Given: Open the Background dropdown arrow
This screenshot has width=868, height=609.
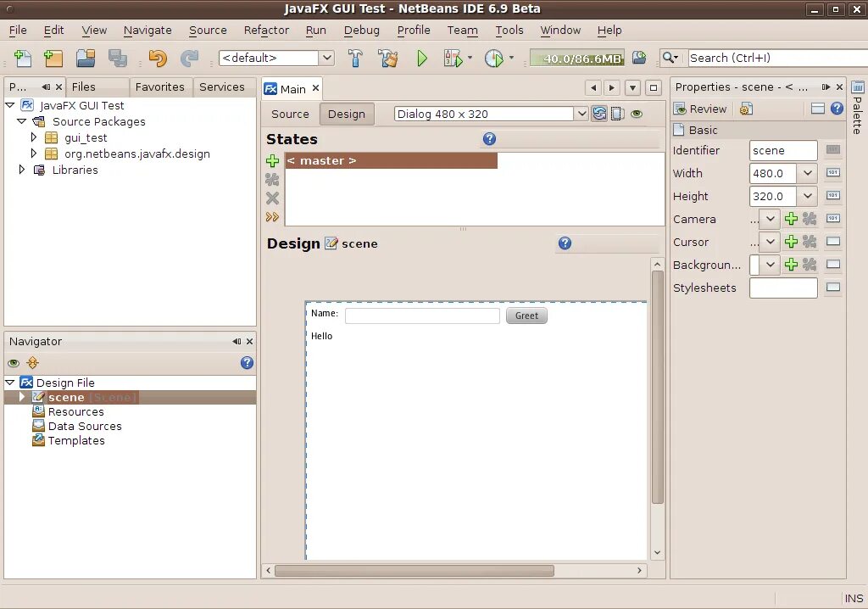Looking at the screenshot, I should point(770,265).
